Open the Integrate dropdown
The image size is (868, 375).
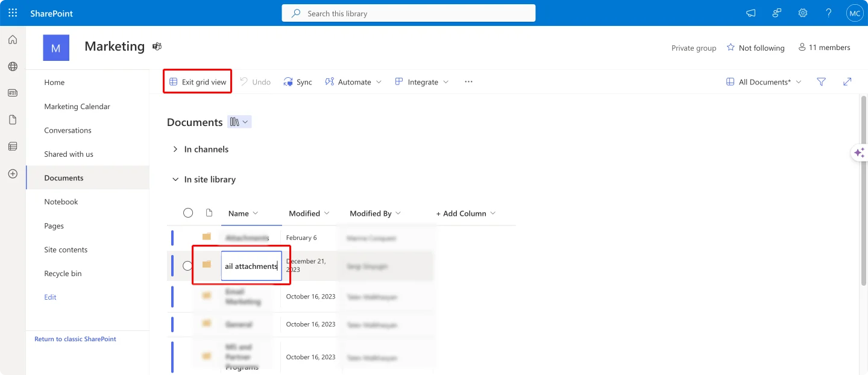tap(422, 82)
